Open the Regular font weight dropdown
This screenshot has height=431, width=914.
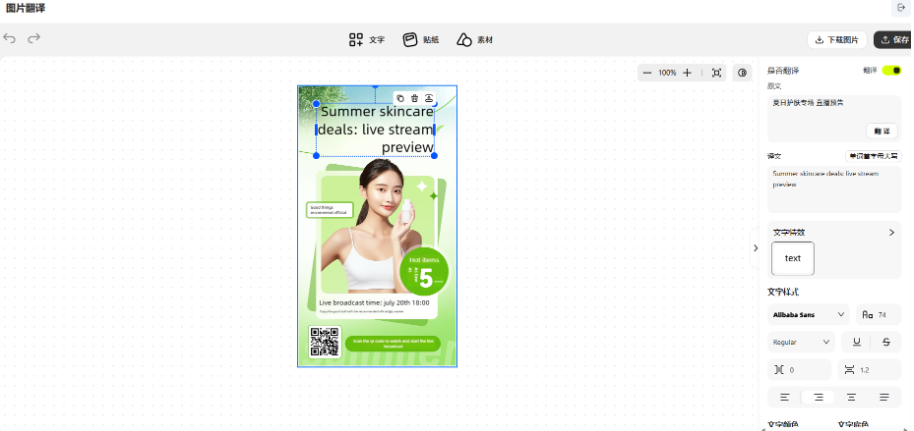click(801, 342)
